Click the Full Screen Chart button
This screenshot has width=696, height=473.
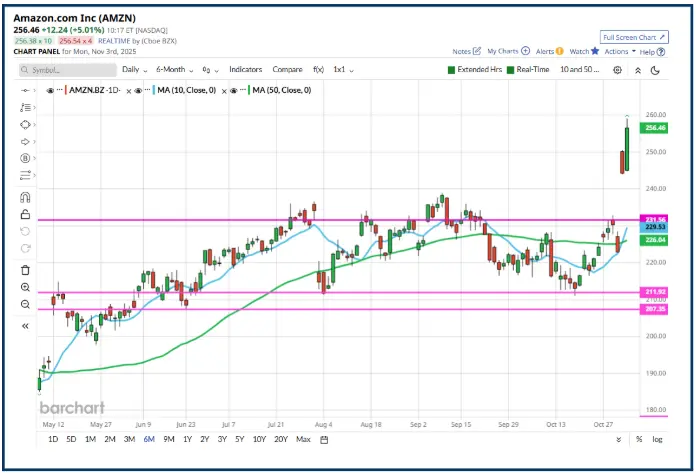[x=633, y=35]
